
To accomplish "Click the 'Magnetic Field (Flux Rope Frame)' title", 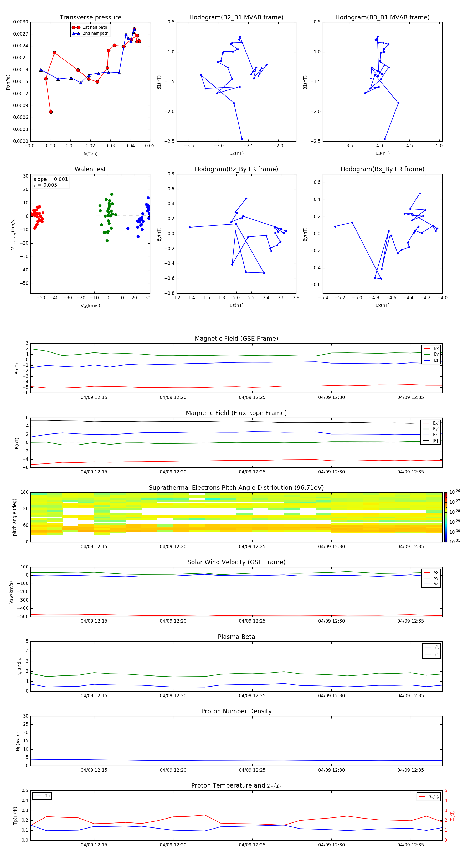I will click(236, 413).
